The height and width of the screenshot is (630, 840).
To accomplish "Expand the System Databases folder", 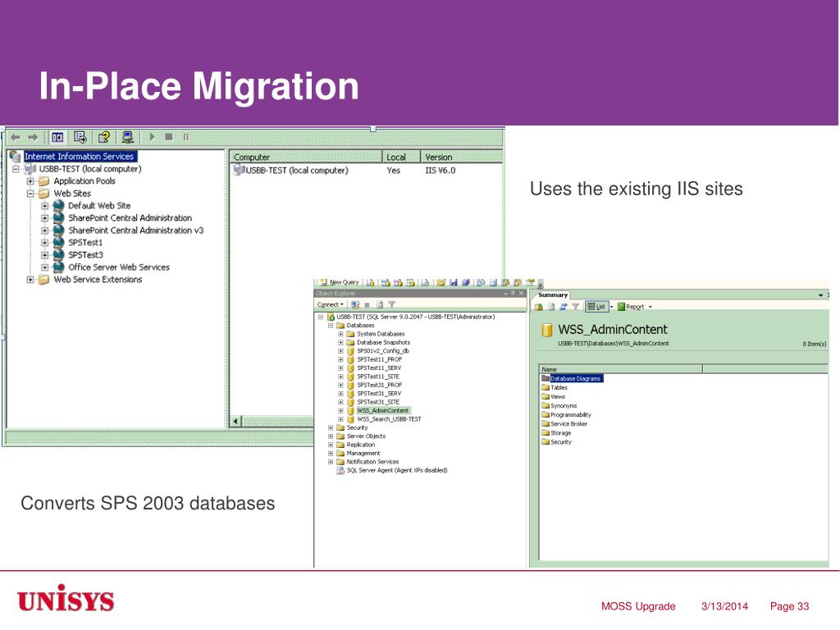I will tap(340, 335).
